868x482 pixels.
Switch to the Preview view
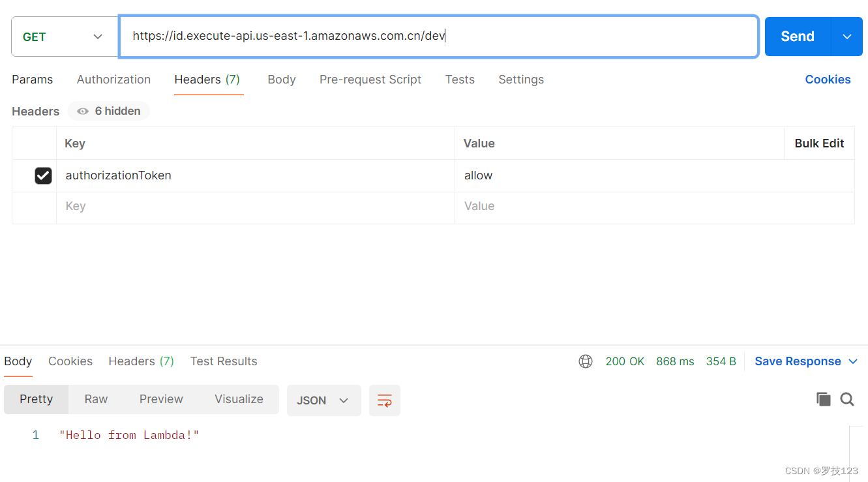161,399
